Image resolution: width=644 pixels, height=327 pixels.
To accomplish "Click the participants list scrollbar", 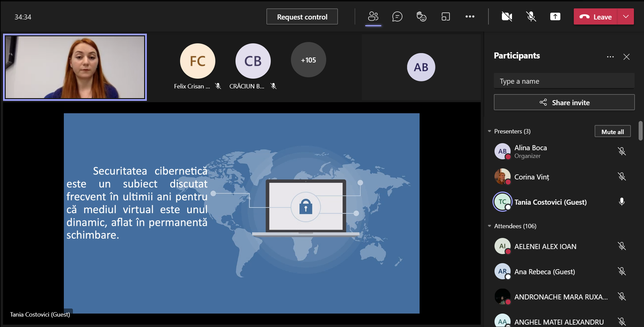I will pyautogui.click(x=640, y=131).
